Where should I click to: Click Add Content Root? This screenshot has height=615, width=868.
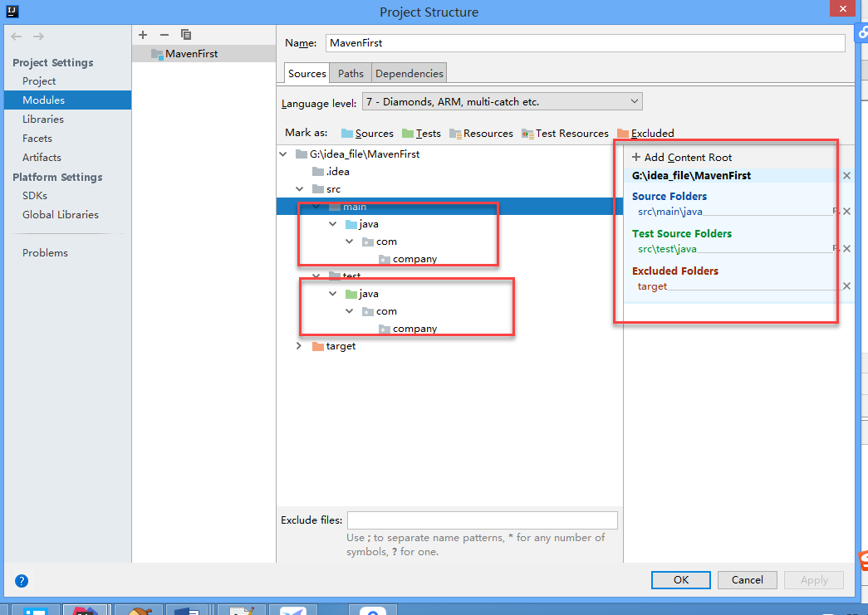(x=682, y=158)
